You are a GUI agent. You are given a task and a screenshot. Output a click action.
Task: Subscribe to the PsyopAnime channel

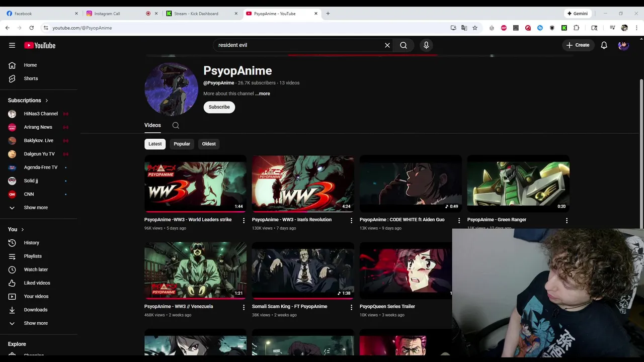click(219, 107)
